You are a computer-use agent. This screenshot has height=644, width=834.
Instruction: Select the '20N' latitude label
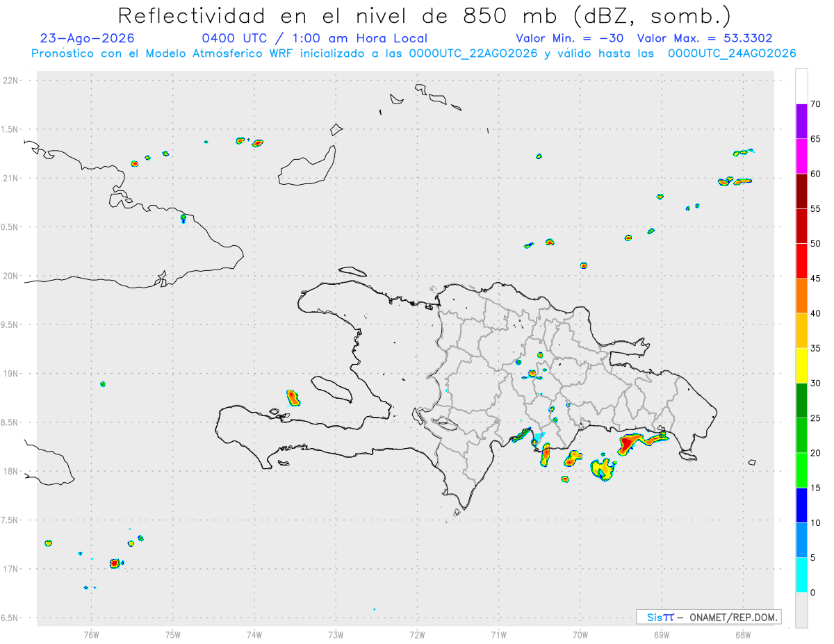click(x=12, y=276)
